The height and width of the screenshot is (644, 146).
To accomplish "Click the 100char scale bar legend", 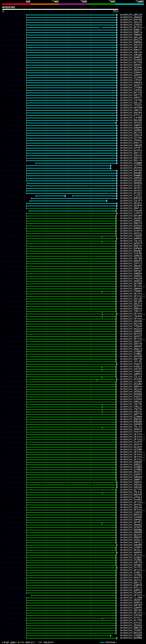I will pyautogui.click(x=109, y=642).
